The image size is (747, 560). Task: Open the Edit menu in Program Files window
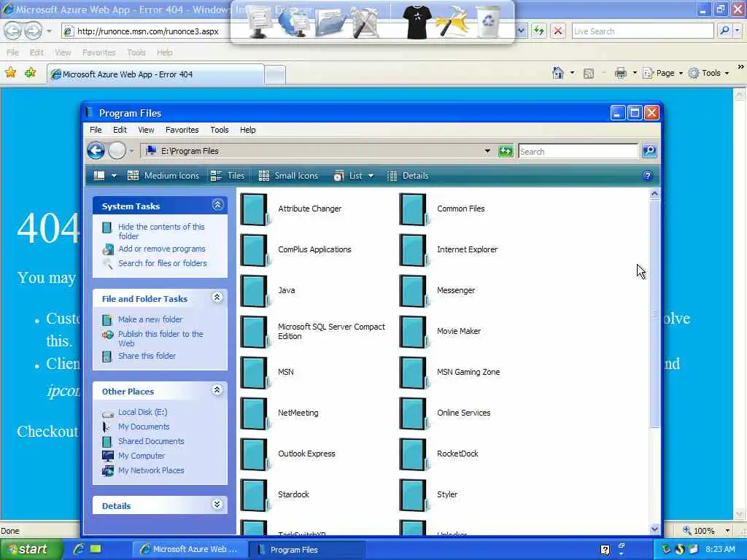120,130
